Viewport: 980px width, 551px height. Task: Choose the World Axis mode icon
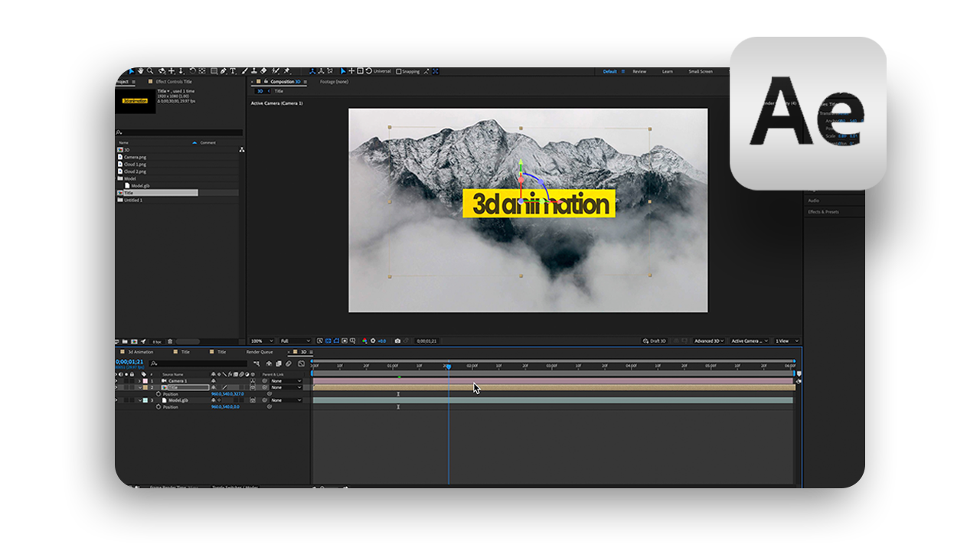[x=321, y=71]
